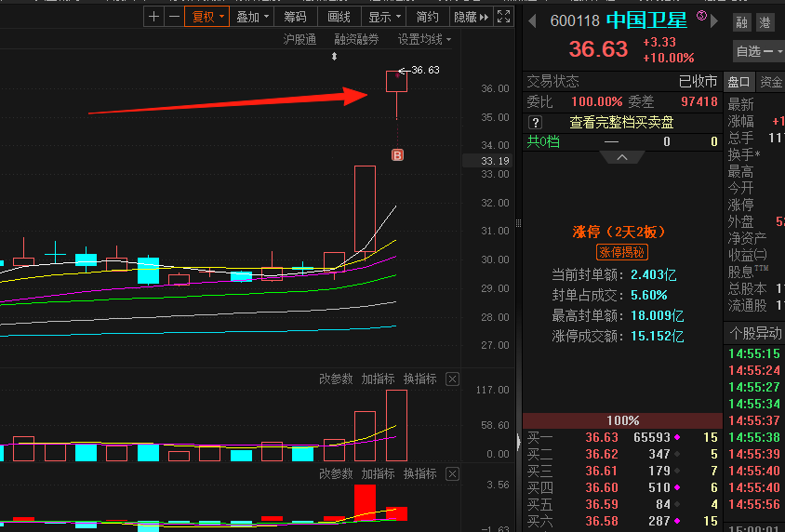Viewport: 785px width, 532px height.
Task: Click the 买六 price 36.58
Action: pos(602,521)
